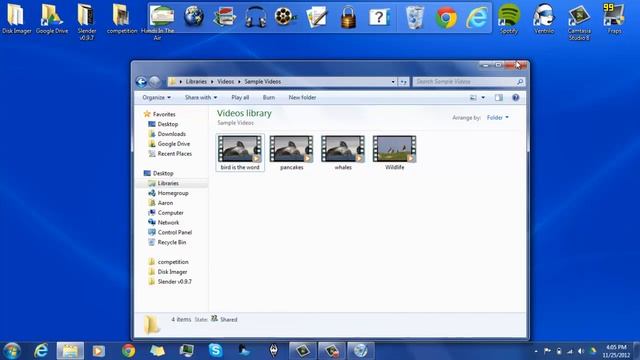Click the change view icon
640x360 pixels.
point(473,98)
